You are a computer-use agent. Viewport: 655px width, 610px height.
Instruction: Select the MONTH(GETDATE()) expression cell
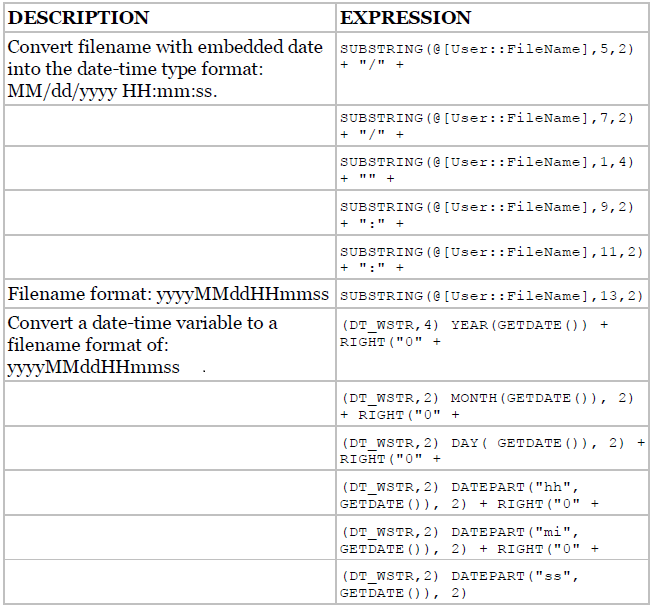coord(493,404)
